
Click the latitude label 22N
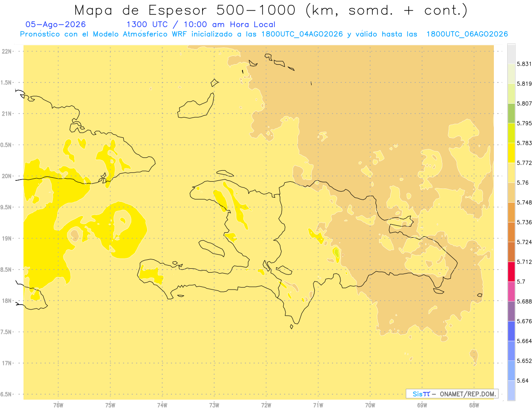(x=6, y=51)
